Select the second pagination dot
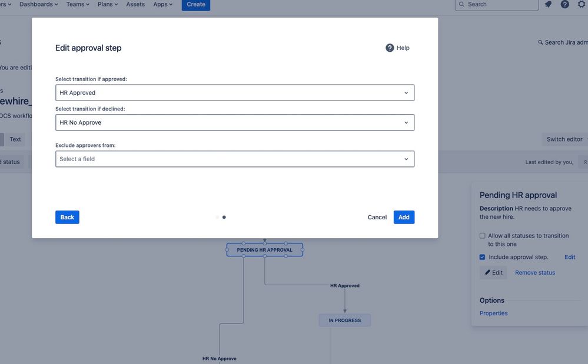 pyautogui.click(x=224, y=217)
